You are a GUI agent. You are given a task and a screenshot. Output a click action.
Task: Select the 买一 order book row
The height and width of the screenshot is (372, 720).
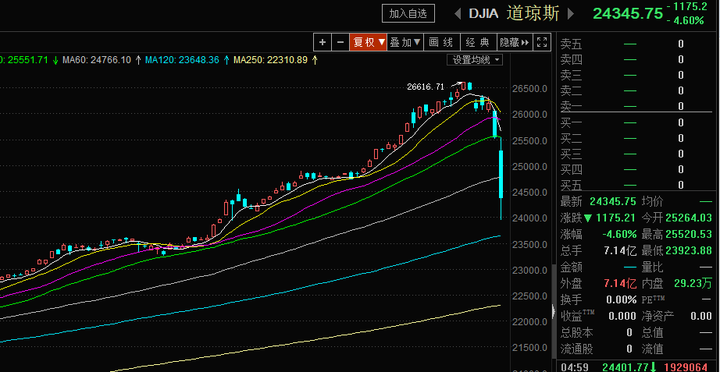pos(636,123)
